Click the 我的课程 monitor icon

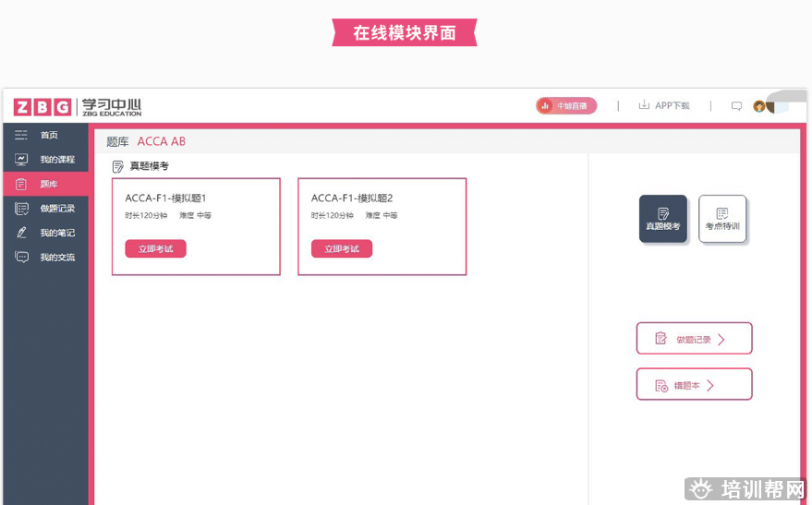(x=21, y=160)
